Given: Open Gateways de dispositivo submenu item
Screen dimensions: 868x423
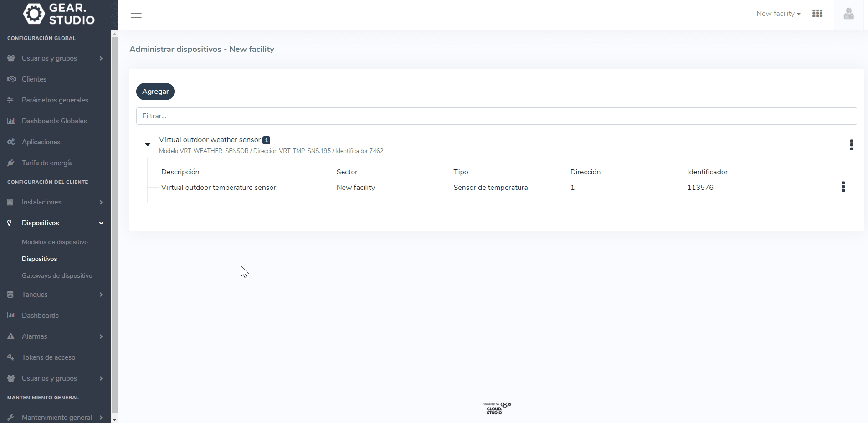Looking at the screenshot, I should (x=57, y=275).
